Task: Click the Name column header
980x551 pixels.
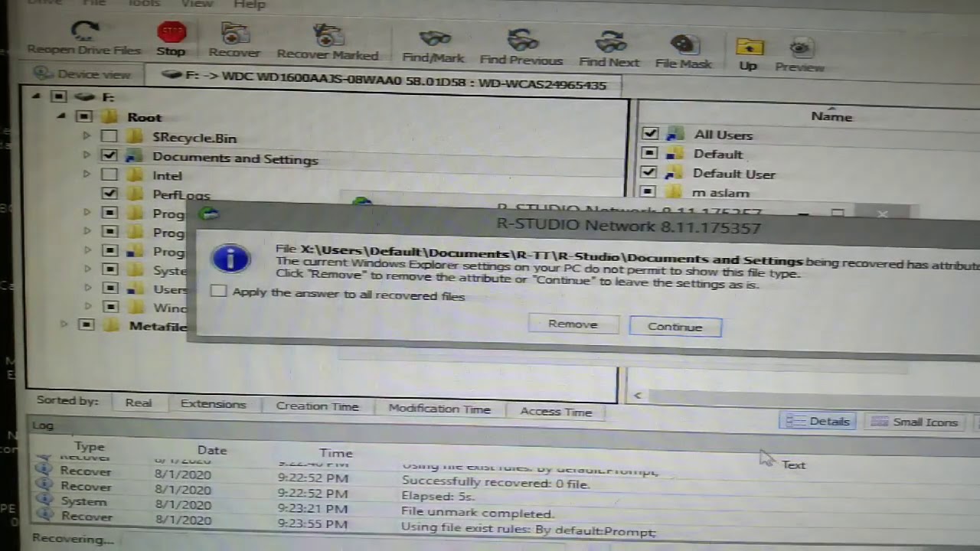Action: [831, 116]
